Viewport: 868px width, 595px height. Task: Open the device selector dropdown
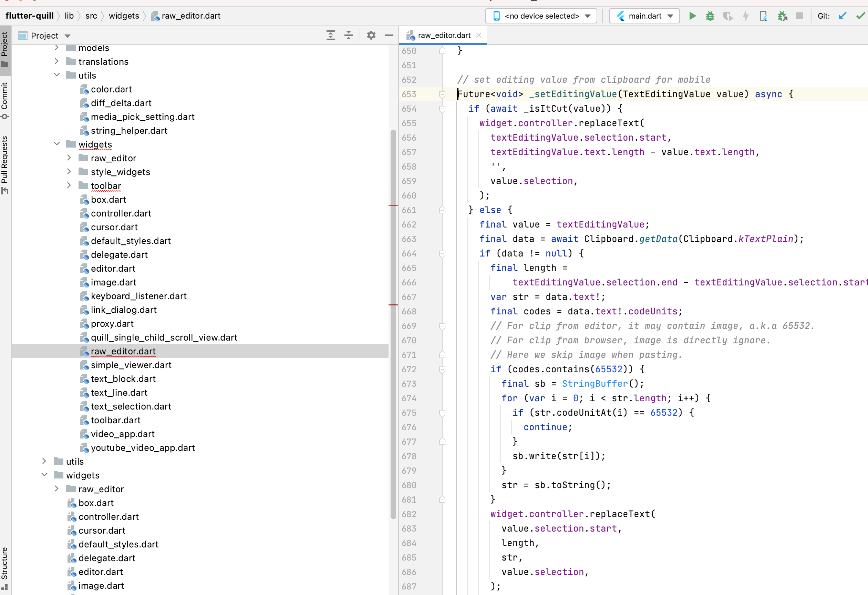click(541, 16)
